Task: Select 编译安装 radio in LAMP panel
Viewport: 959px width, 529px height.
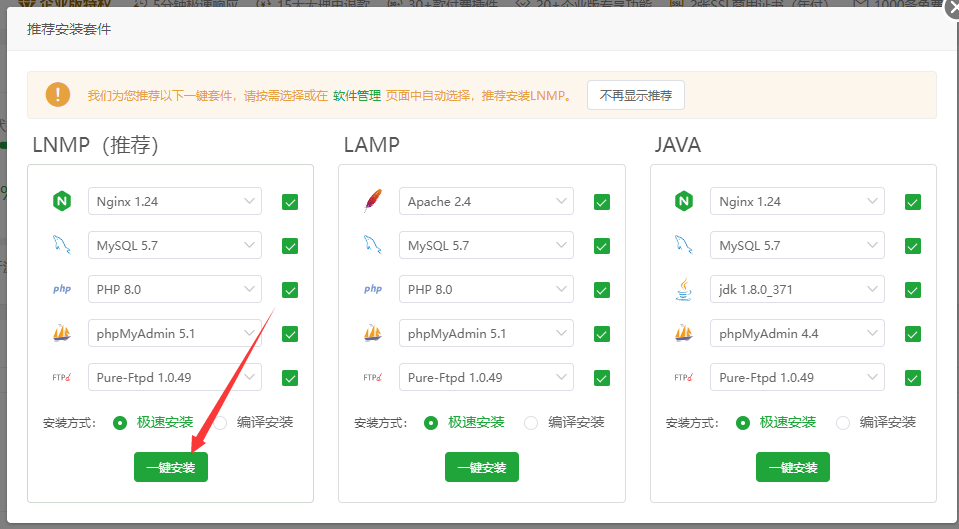Action: 531,423
